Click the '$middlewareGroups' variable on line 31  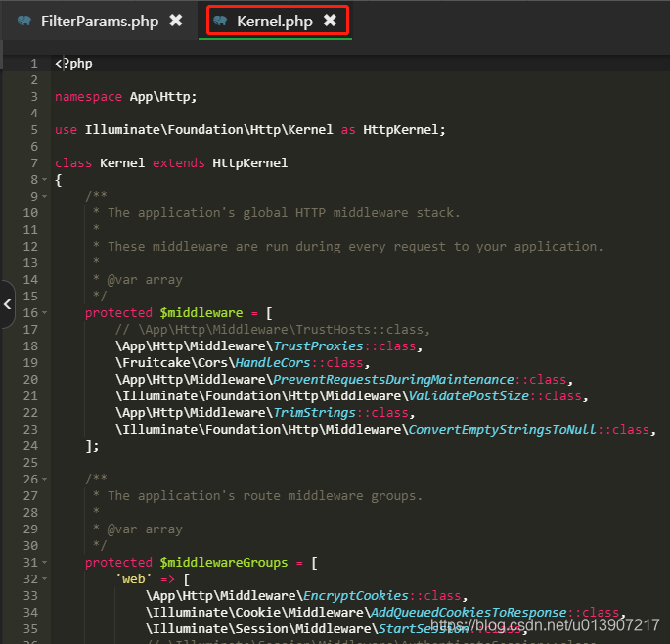point(224,563)
